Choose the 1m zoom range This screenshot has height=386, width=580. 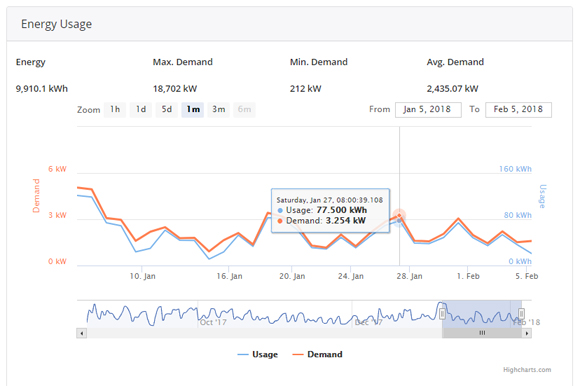[193, 109]
